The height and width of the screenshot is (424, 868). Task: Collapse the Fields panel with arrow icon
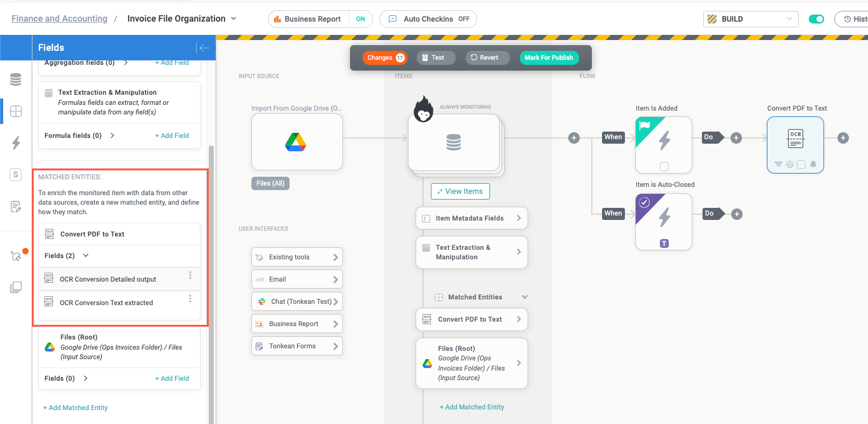203,48
